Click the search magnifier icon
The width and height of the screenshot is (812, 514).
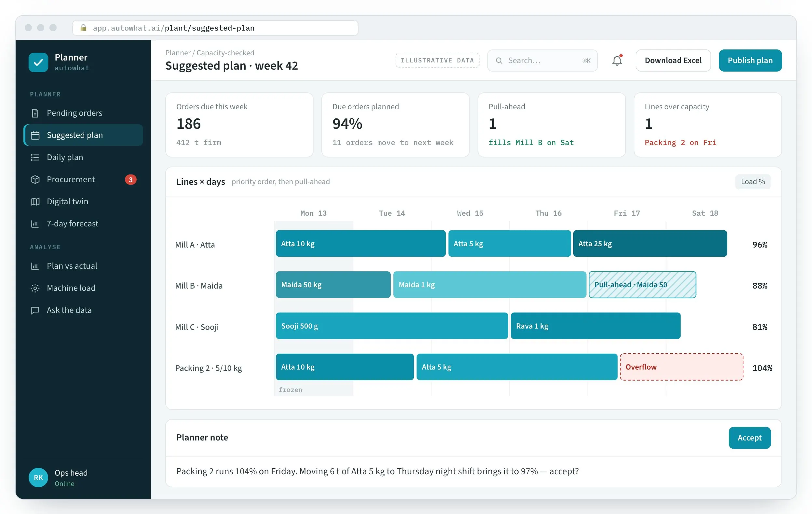point(499,61)
